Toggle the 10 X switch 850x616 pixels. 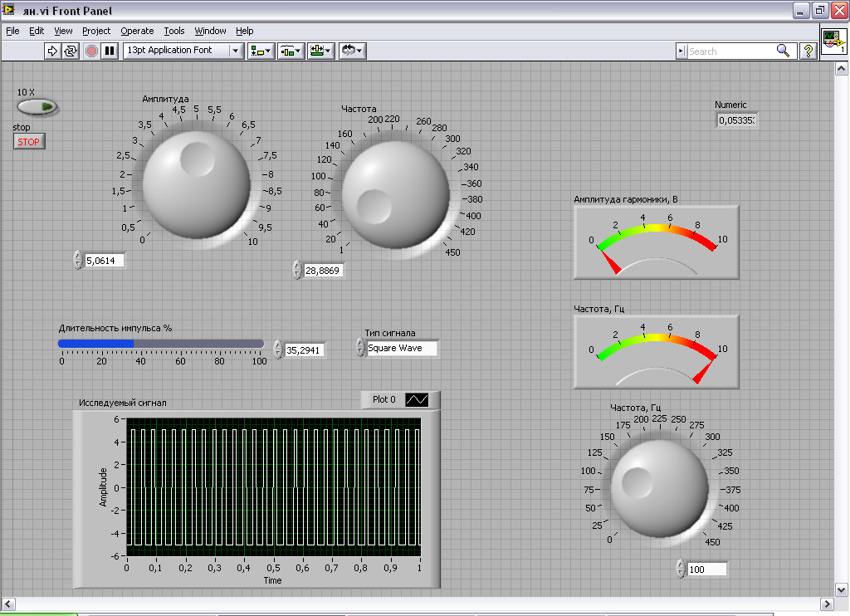coord(37,107)
